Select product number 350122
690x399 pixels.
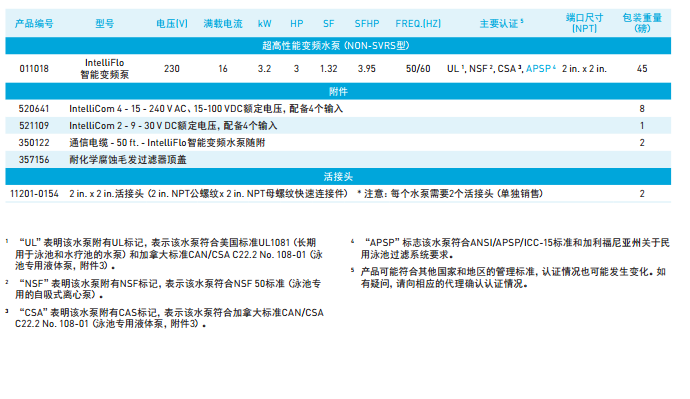tap(34, 143)
